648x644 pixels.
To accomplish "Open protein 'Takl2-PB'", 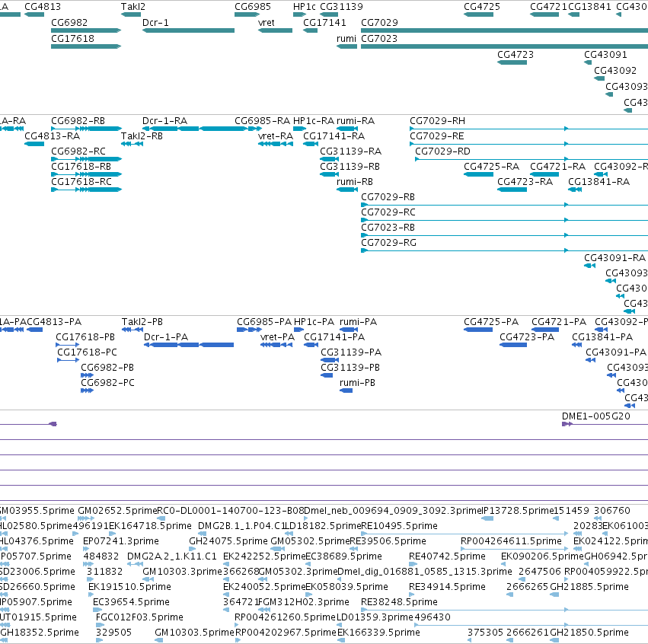I will point(142,322).
